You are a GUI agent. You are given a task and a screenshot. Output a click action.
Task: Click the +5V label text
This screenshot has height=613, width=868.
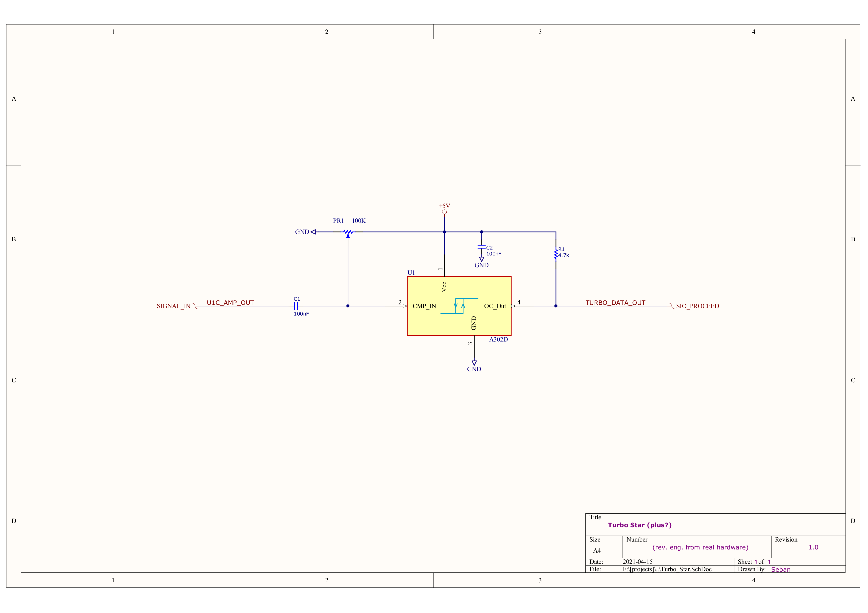click(444, 206)
